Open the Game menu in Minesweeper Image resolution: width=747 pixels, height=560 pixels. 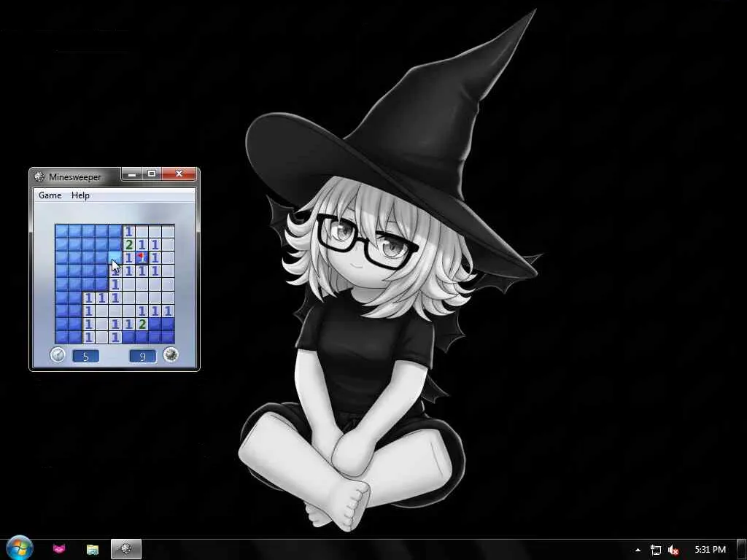pos(50,195)
